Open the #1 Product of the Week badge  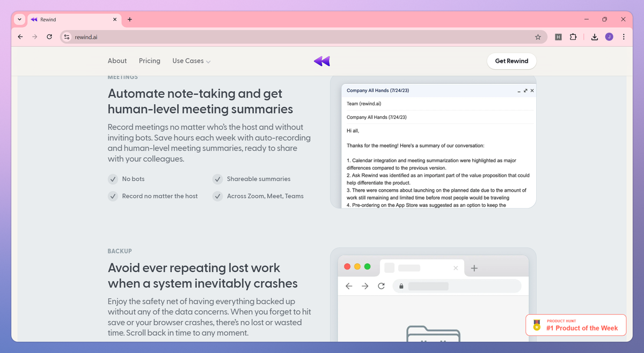point(576,325)
